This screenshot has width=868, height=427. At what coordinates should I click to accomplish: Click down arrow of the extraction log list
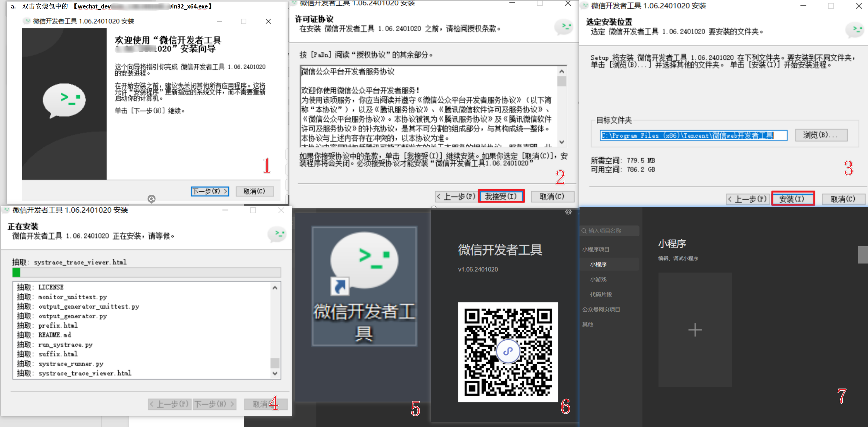pos(275,373)
